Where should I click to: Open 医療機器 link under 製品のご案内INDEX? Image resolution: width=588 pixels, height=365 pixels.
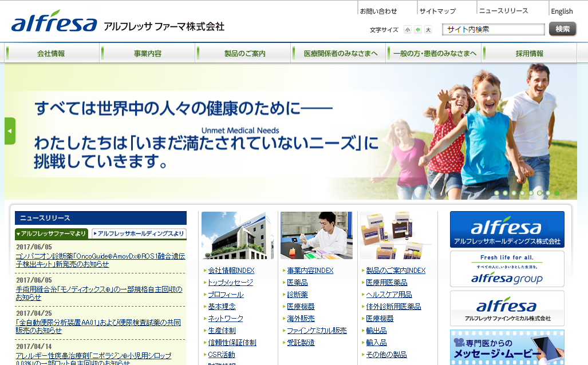click(x=380, y=319)
